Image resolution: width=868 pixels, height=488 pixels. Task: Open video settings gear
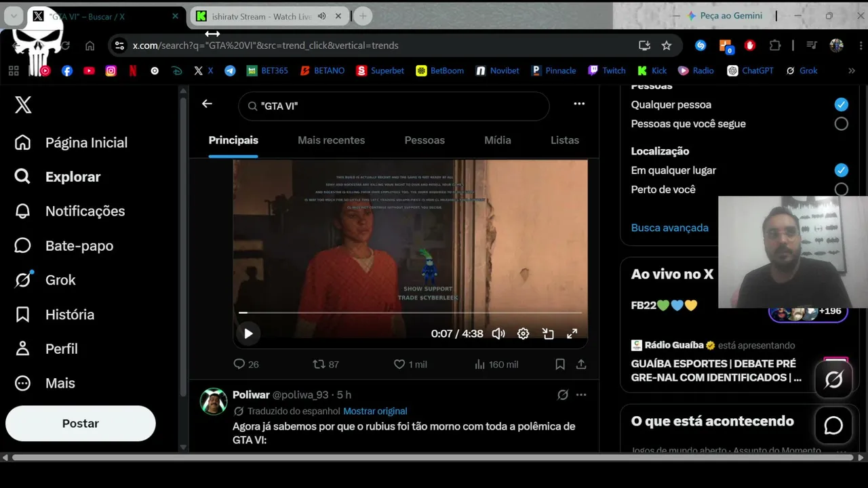[x=523, y=333]
